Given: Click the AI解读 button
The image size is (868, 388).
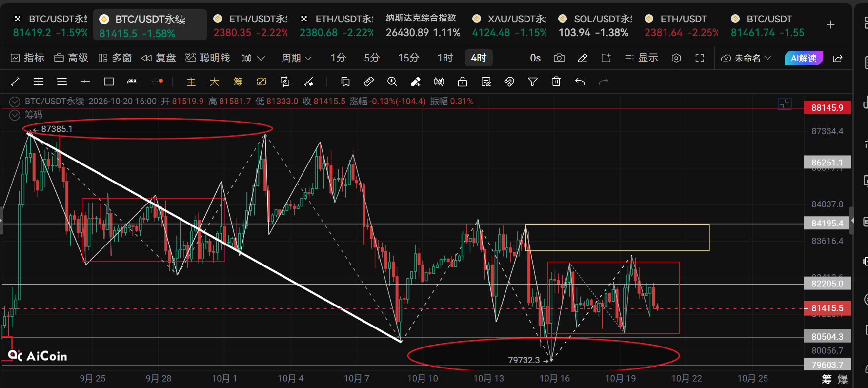Looking at the screenshot, I should pyautogui.click(x=804, y=58).
